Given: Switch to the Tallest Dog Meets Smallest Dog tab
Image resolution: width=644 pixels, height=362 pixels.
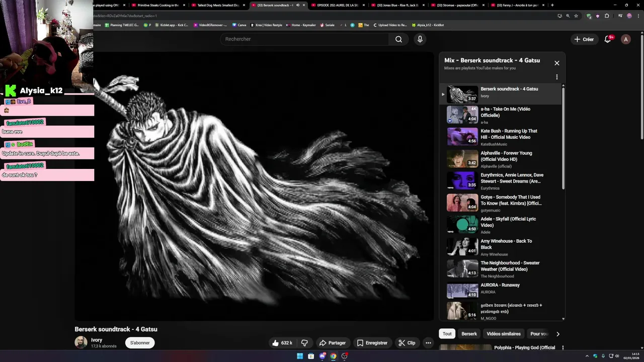Looking at the screenshot, I should [x=218, y=5].
